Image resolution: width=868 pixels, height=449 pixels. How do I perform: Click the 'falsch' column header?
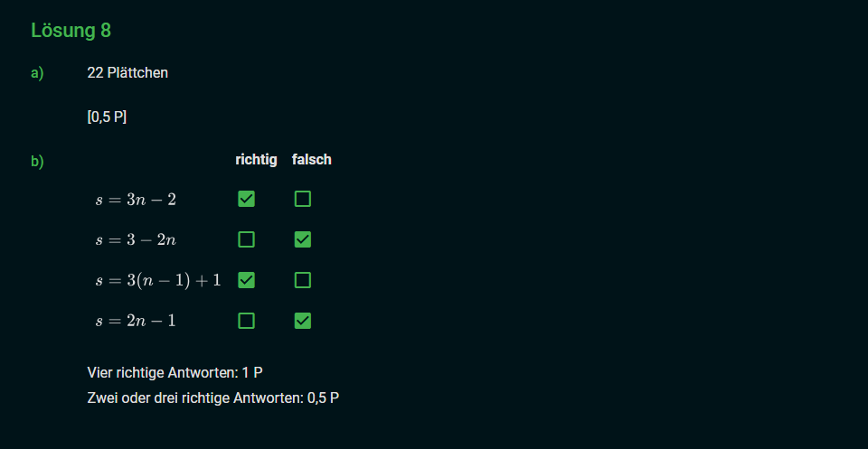point(312,160)
